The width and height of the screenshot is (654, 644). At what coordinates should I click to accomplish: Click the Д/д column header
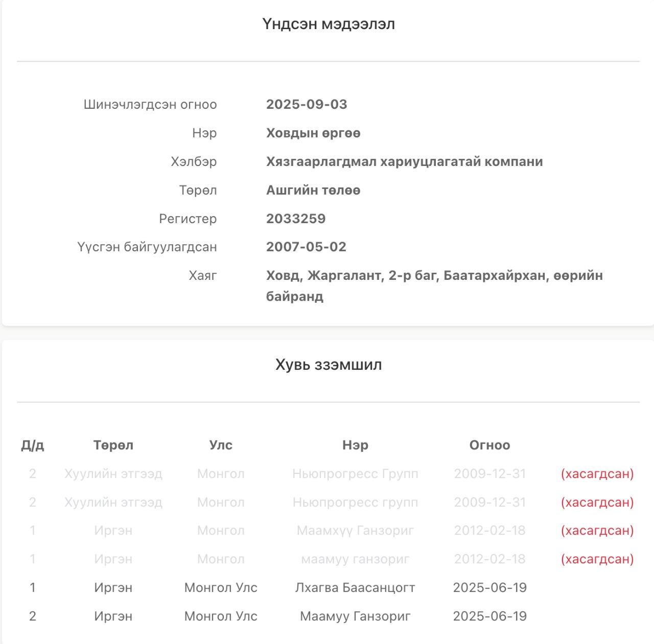point(33,445)
